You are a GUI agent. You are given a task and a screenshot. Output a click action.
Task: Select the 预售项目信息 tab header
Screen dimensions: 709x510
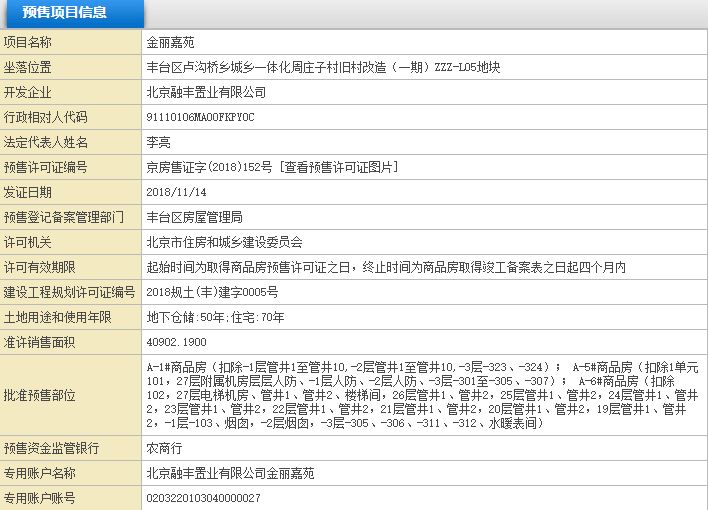pos(74,14)
